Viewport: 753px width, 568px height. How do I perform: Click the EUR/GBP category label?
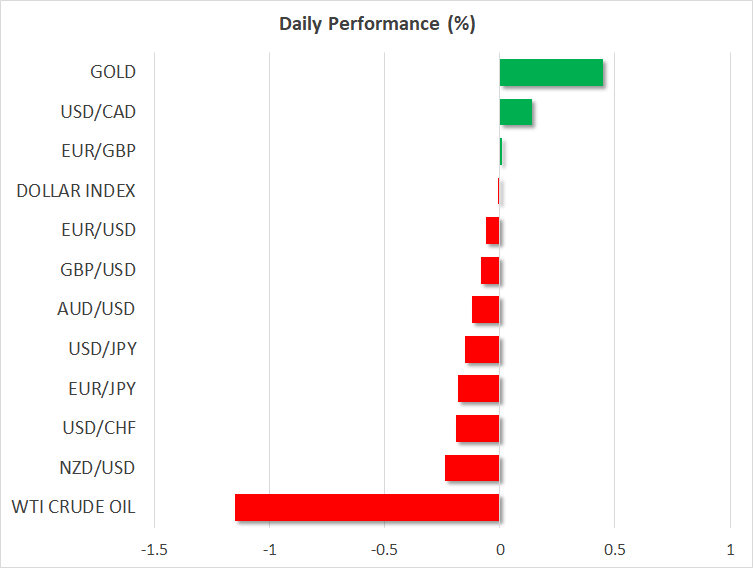click(x=97, y=151)
